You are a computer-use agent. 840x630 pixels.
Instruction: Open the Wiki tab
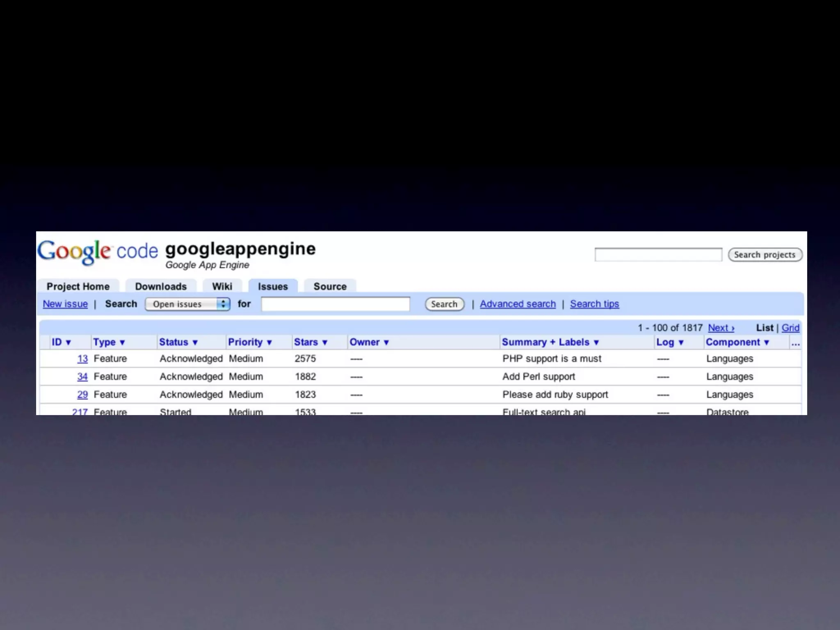[222, 286]
